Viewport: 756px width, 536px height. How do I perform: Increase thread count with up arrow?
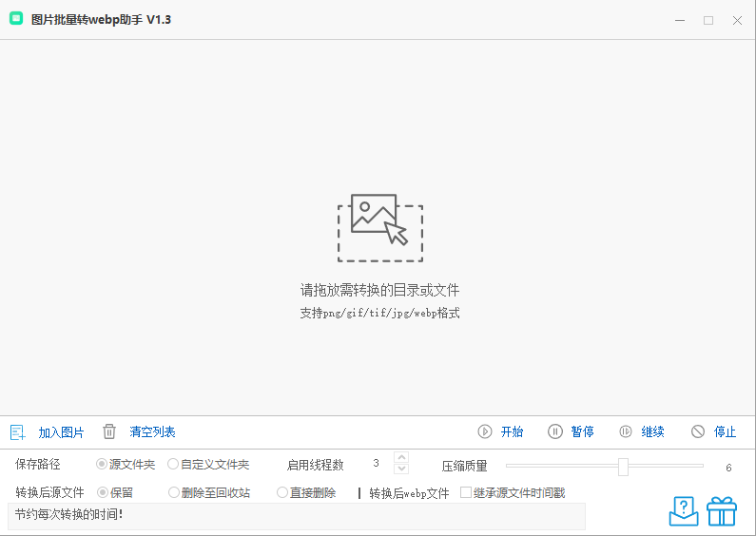point(401,459)
